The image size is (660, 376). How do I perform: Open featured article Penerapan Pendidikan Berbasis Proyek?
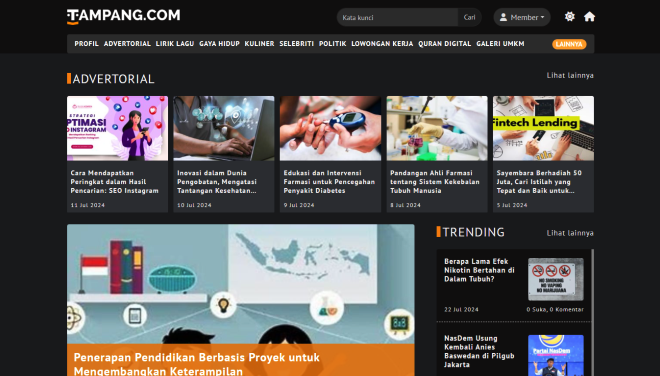coord(197,364)
